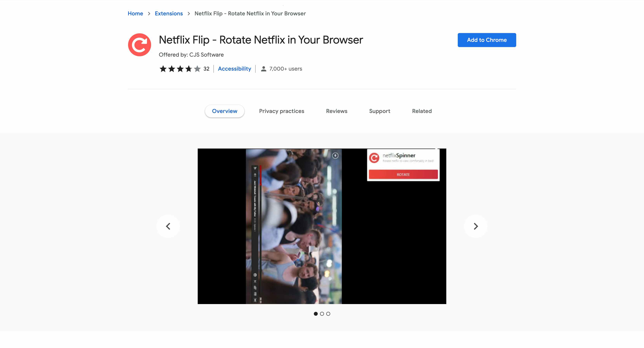Select the Reviews tab

click(x=336, y=111)
